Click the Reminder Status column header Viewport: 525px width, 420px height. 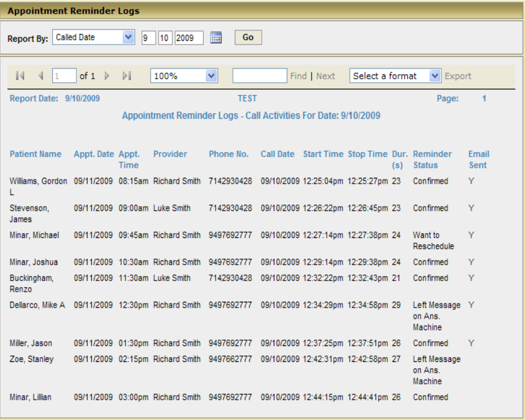click(x=432, y=160)
